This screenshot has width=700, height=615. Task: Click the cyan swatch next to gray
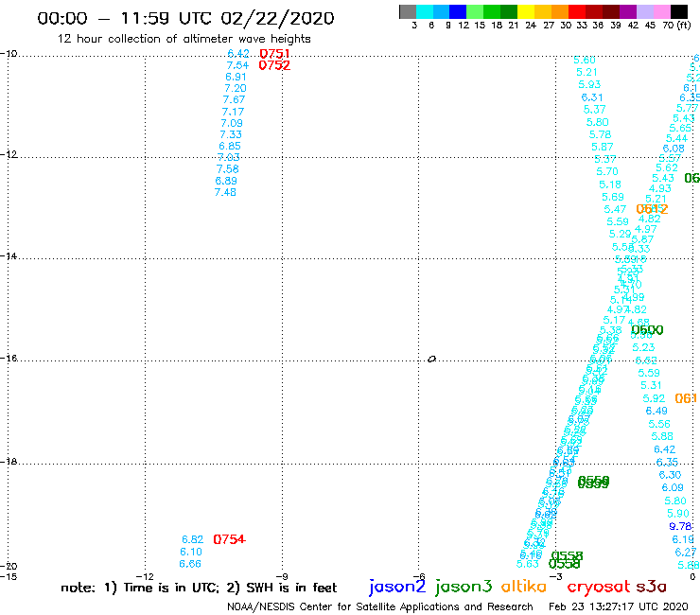(424, 11)
